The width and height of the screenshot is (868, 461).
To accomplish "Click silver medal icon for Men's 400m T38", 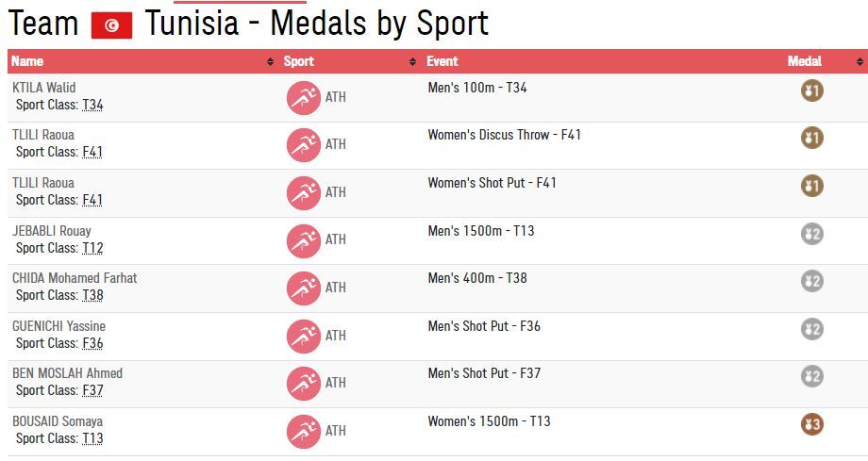I will point(811,281).
